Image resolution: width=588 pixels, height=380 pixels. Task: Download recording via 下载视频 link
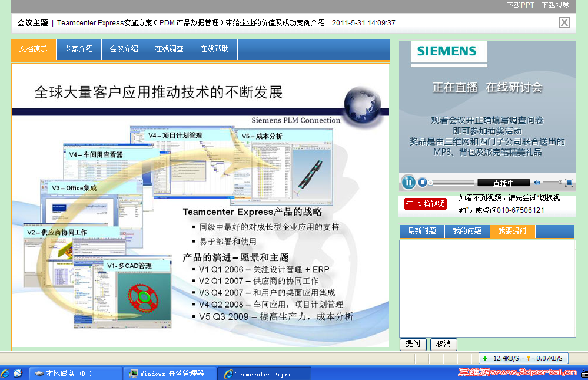point(556,5)
